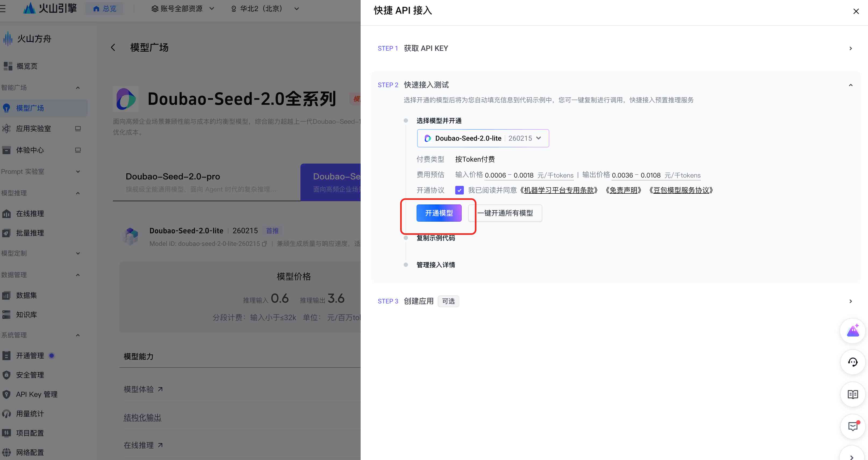Click the 项目配置 sidebar icon

pos(6,433)
